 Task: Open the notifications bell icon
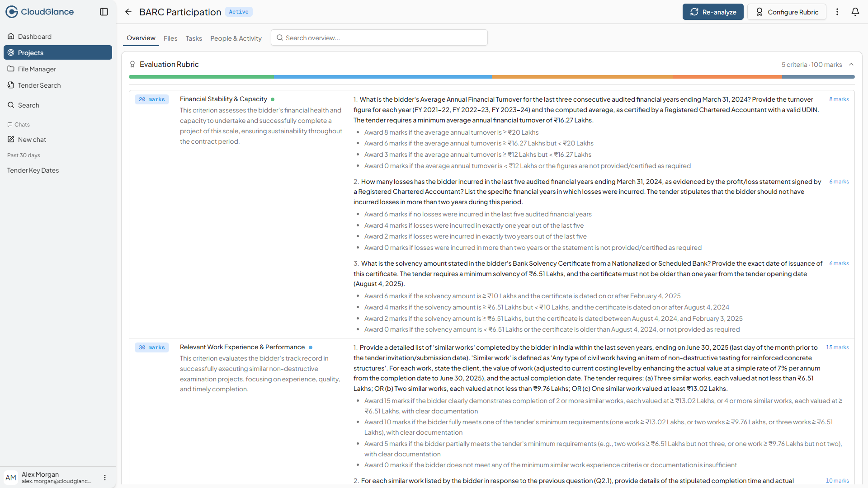855,12
